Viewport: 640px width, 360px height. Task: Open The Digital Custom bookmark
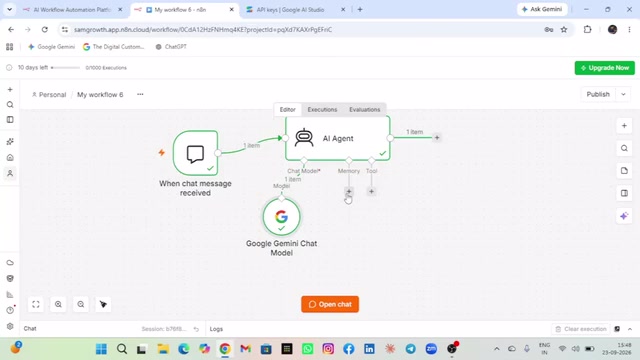tap(114, 47)
